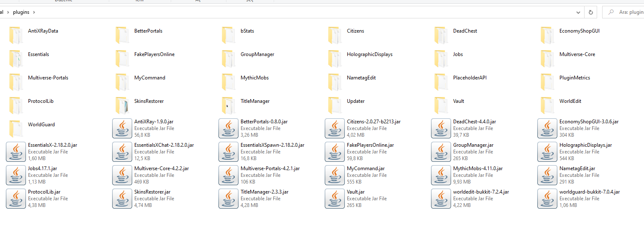Select the MyCommand folder name
Viewport: 644px width, 245px height.
pyautogui.click(x=150, y=78)
